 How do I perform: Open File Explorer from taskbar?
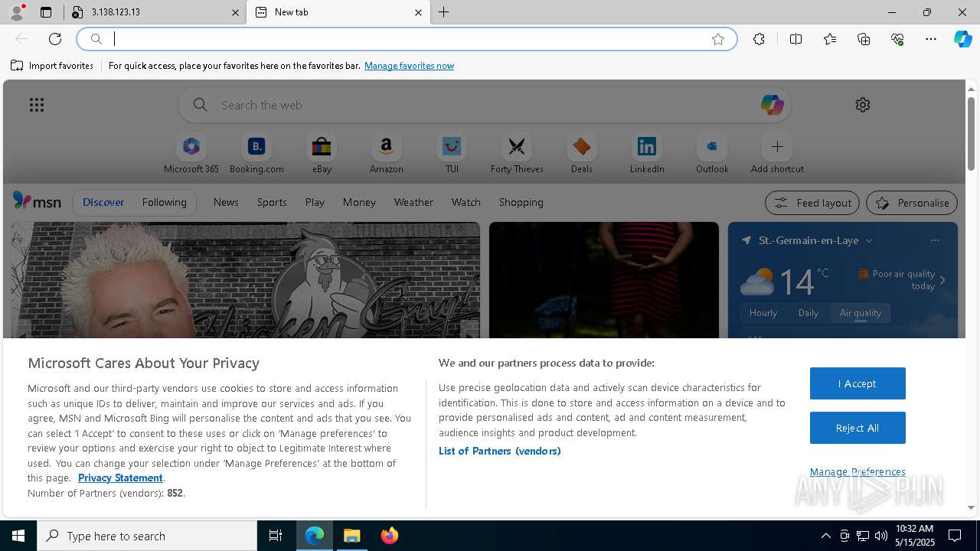[x=352, y=536]
